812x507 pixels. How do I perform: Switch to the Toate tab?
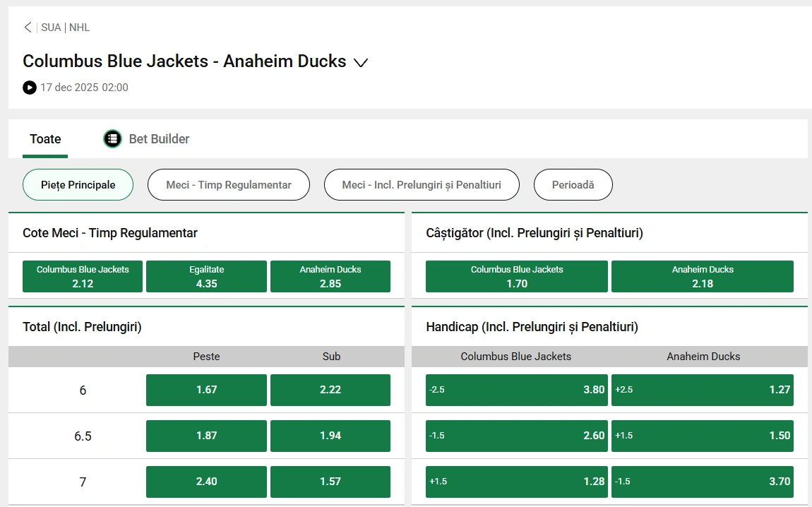(x=44, y=139)
